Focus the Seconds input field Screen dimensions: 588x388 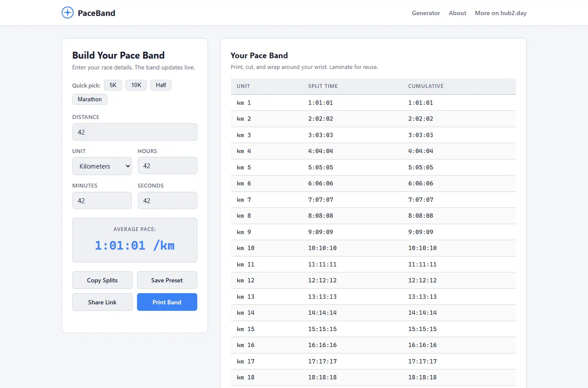pos(167,200)
